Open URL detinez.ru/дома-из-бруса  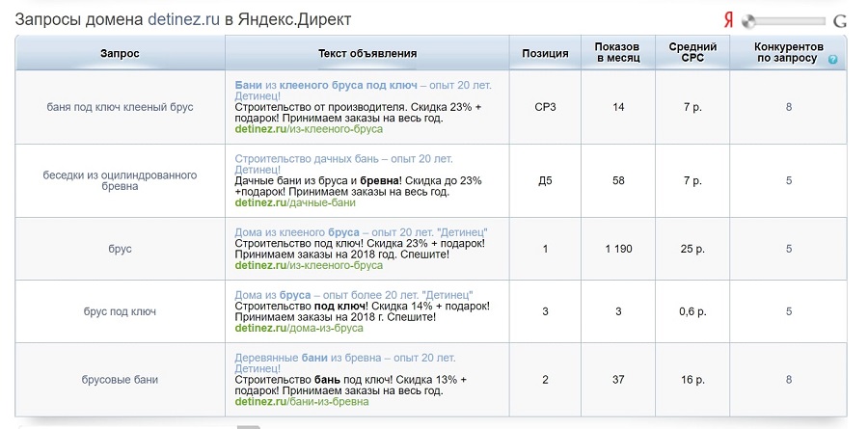[x=299, y=328]
